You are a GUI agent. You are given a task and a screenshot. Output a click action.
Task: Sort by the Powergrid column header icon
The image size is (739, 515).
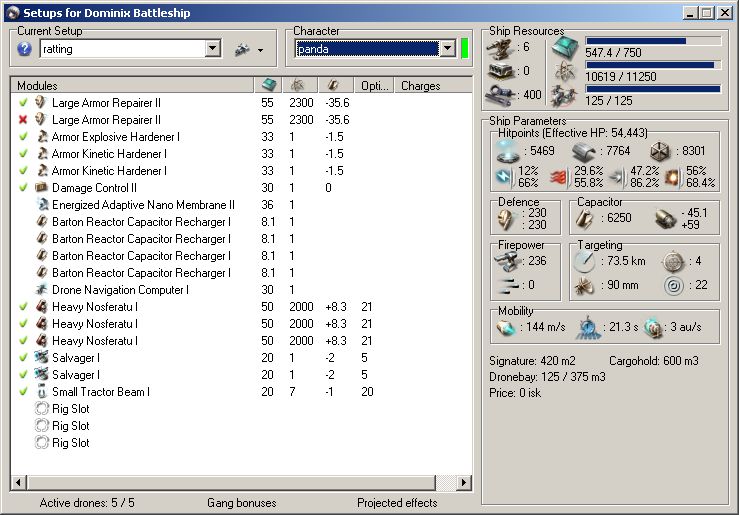coord(297,85)
